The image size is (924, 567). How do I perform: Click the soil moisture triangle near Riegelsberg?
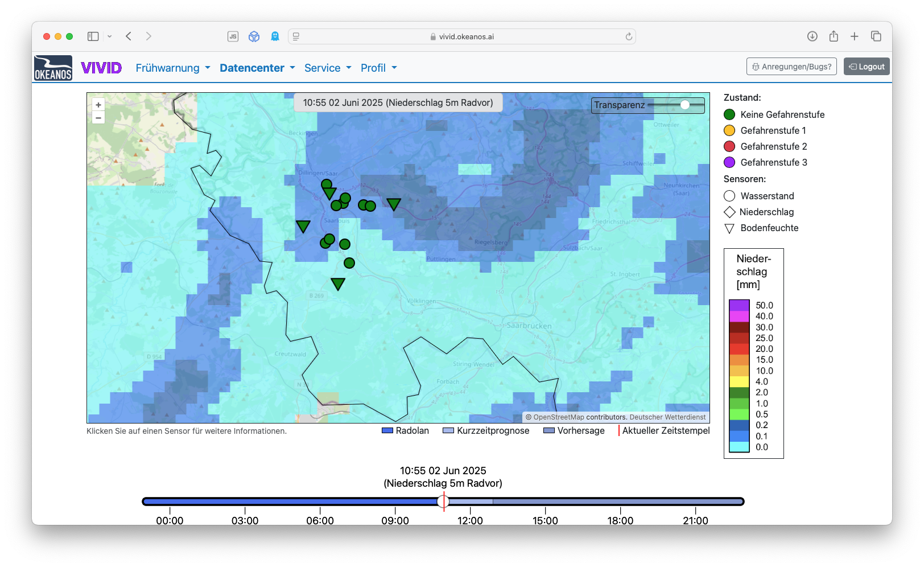pos(394,204)
